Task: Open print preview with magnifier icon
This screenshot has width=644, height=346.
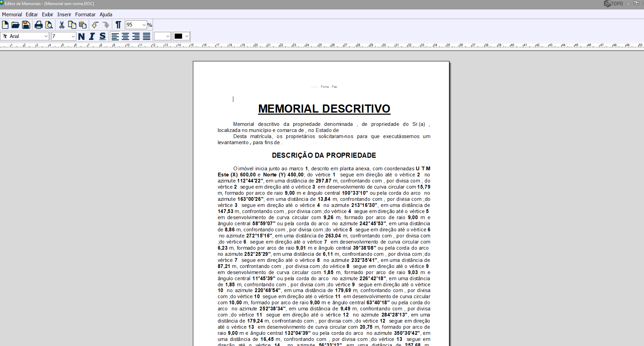Action: [x=49, y=25]
